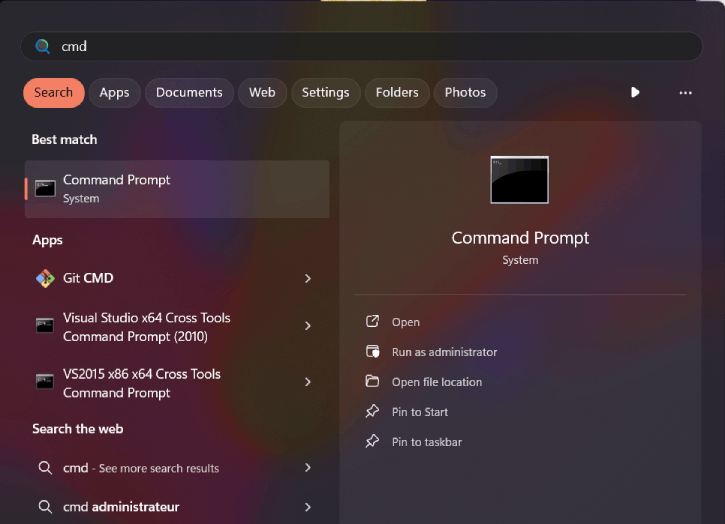Open the Git CMD app result
This screenshot has width=725, height=524.
click(177, 278)
